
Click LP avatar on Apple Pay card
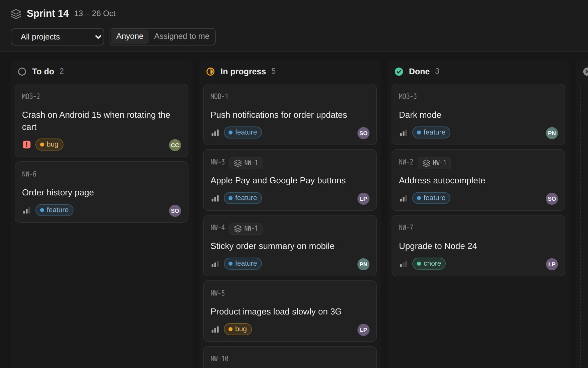(363, 199)
